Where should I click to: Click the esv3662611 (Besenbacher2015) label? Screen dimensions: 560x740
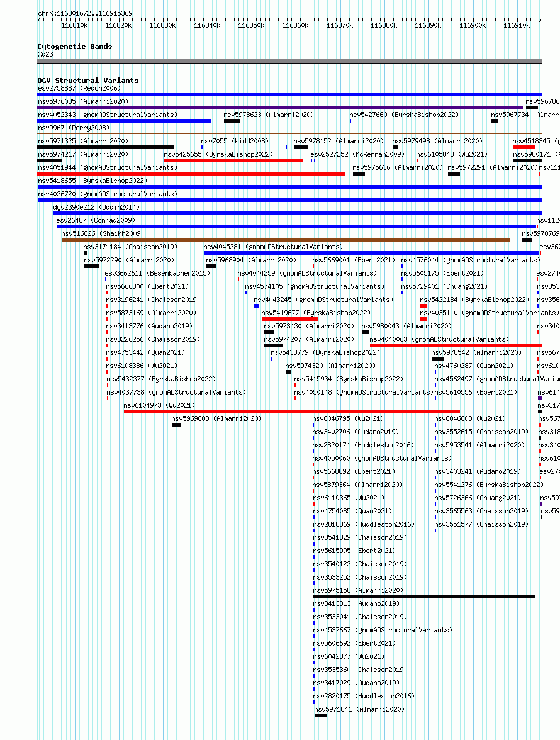(157, 273)
